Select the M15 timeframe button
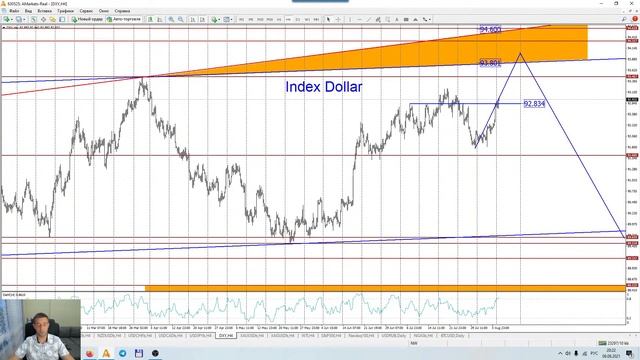 pos(260,19)
